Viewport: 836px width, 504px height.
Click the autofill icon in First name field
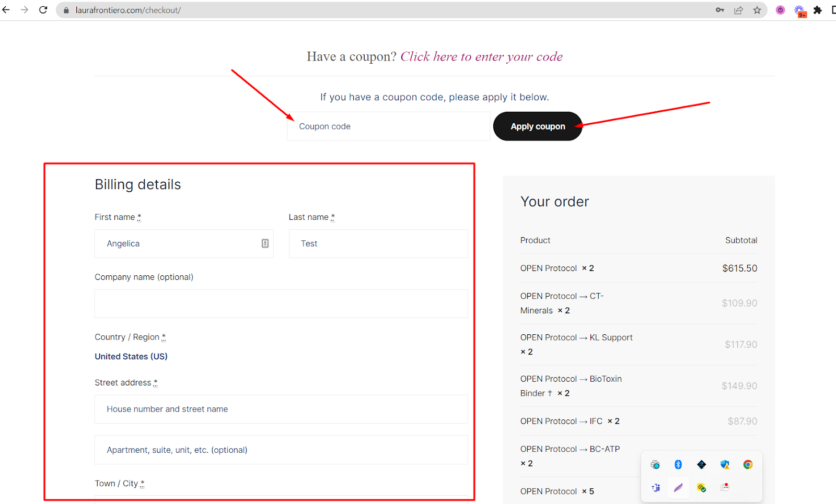(265, 243)
